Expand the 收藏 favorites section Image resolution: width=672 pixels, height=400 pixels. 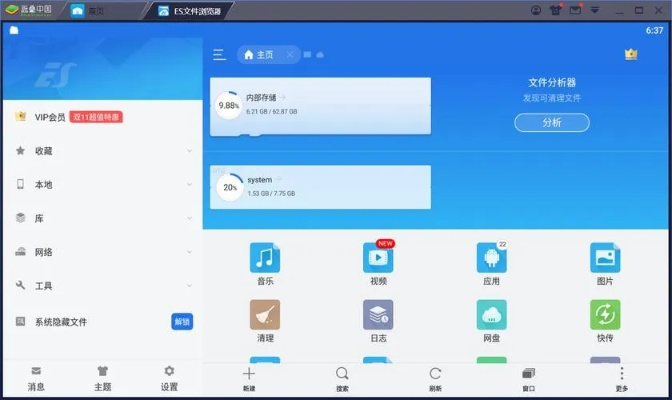[100, 151]
